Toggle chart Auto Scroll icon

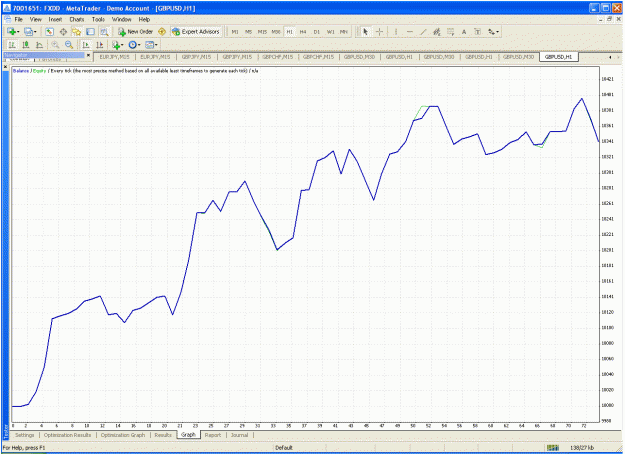86,45
